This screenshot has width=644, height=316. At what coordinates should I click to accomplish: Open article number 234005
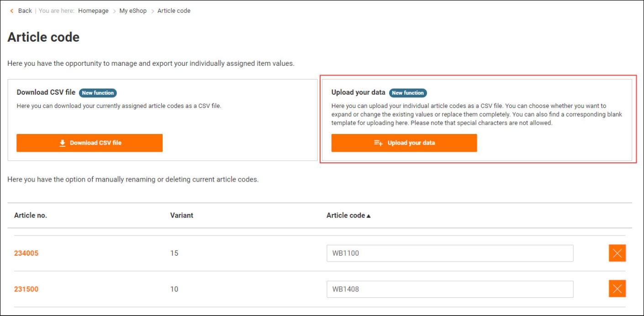tap(26, 253)
